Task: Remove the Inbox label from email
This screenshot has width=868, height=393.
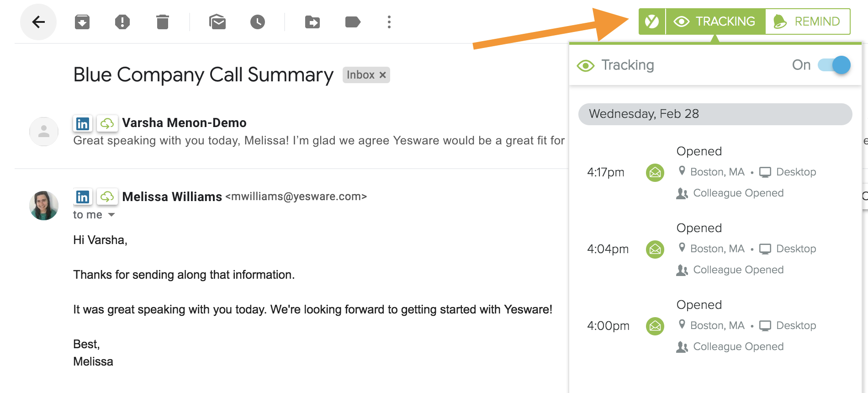Action: click(x=383, y=75)
